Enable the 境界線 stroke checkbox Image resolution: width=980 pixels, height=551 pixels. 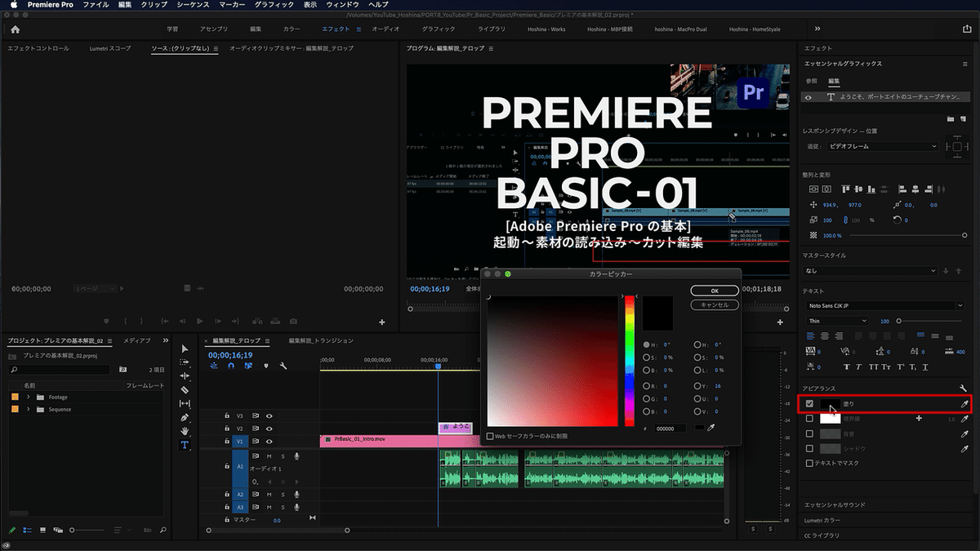[x=809, y=419]
